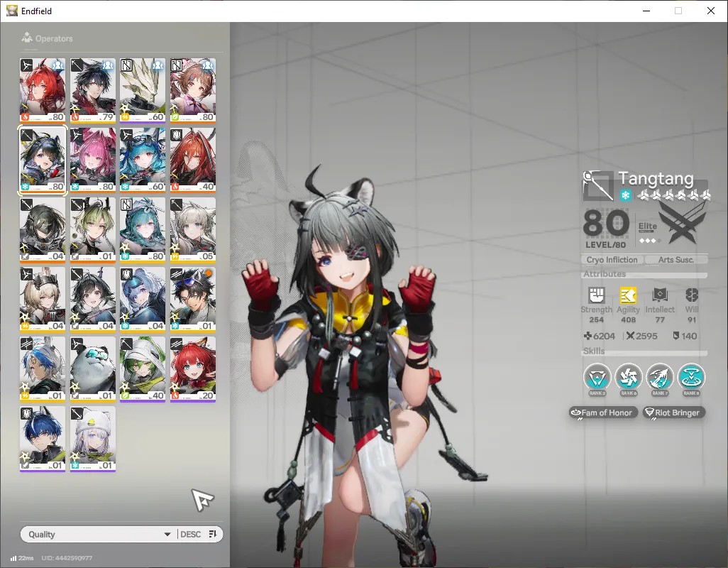The height and width of the screenshot is (568, 728).
Task: Open the Arts Susc. tag
Action: 676,260
